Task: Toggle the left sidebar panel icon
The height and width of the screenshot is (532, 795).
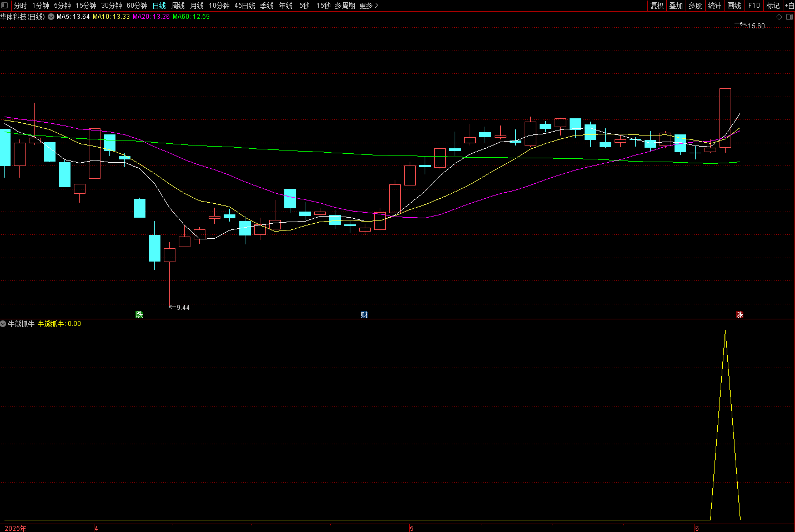Action: (5, 5)
